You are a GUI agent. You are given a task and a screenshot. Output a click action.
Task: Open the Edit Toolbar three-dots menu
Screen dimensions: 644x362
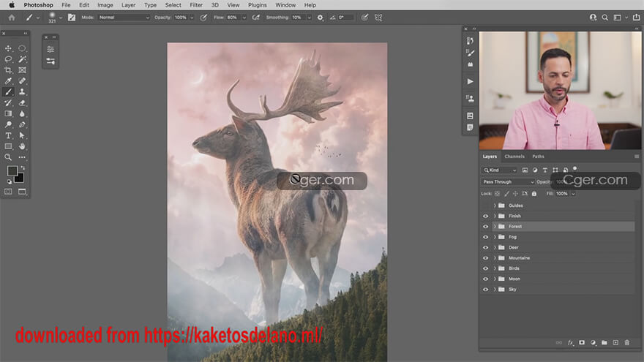22,157
